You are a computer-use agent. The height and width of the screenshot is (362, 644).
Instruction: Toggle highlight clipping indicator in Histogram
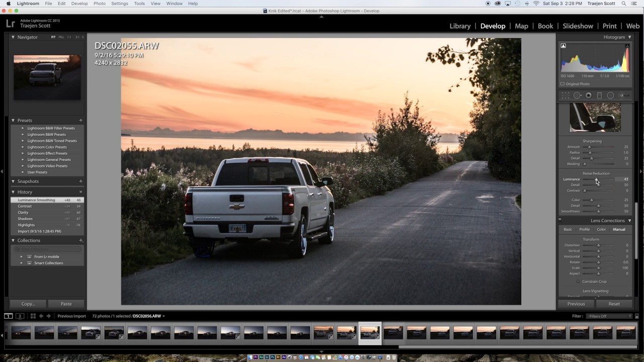[x=627, y=46]
